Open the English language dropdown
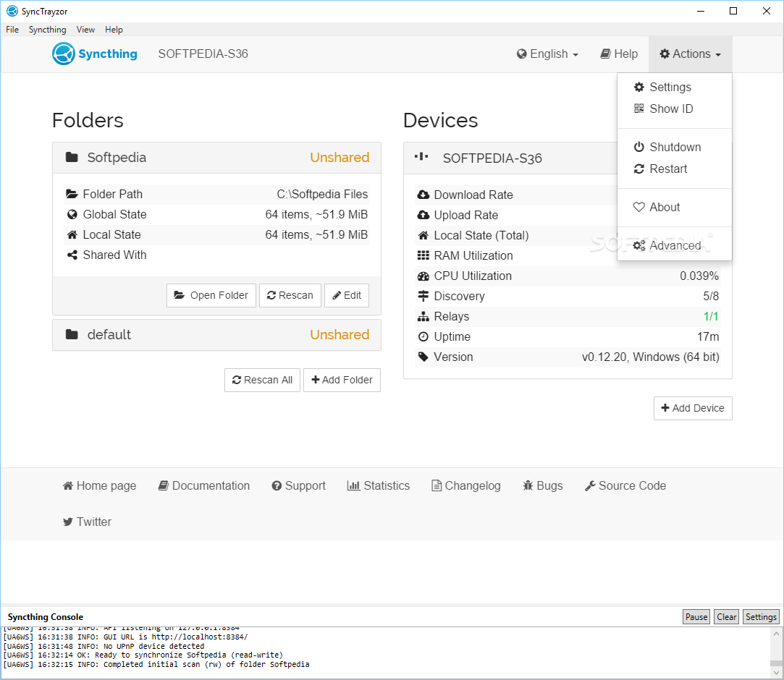This screenshot has width=784, height=680. point(547,54)
